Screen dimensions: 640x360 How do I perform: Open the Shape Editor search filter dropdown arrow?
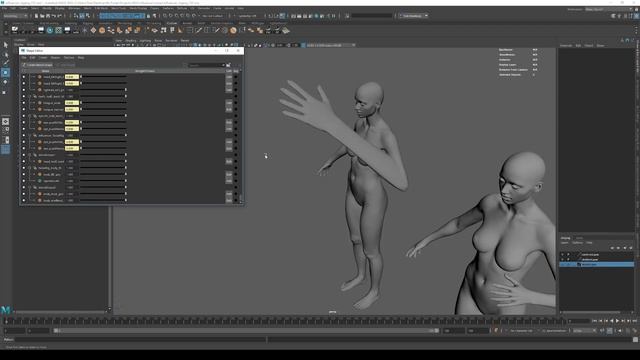(x=223, y=65)
